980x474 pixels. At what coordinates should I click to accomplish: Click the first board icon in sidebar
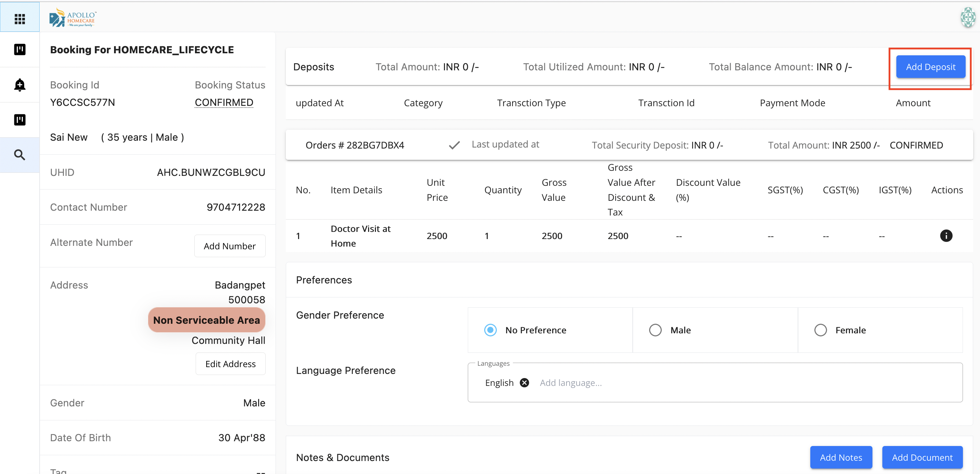click(x=19, y=50)
